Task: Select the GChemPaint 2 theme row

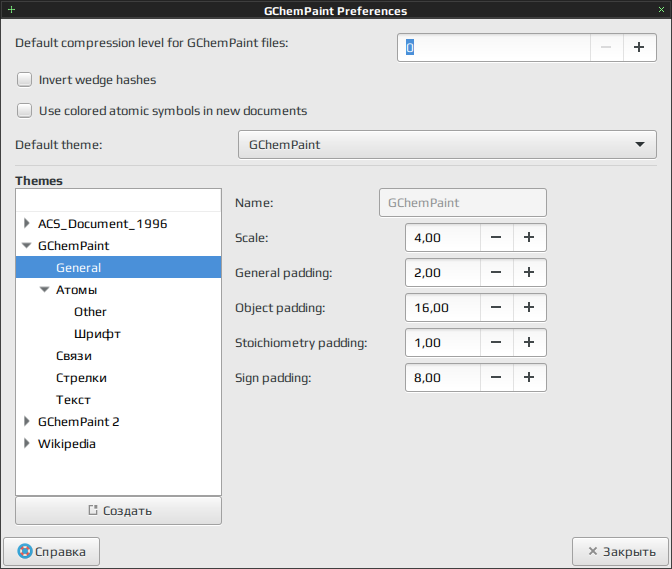Action: (x=118, y=422)
